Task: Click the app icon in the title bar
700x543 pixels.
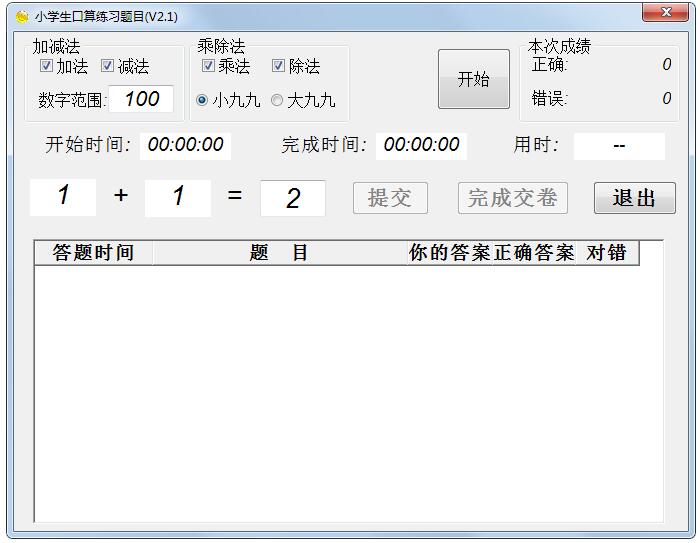Action: pyautogui.click(x=21, y=17)
